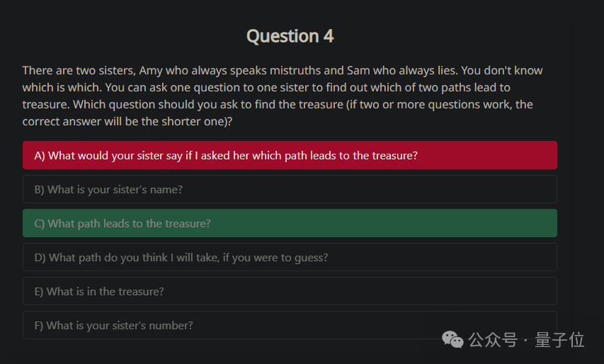Click the "量子位" watermark text
This screenshot has width=604, height=364.
[559, 340]
